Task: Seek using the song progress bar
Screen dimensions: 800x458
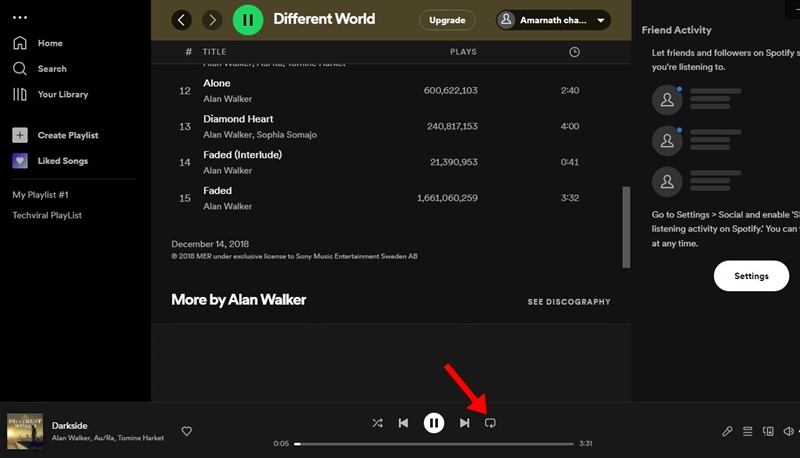Action: click(x=435, y=443)
